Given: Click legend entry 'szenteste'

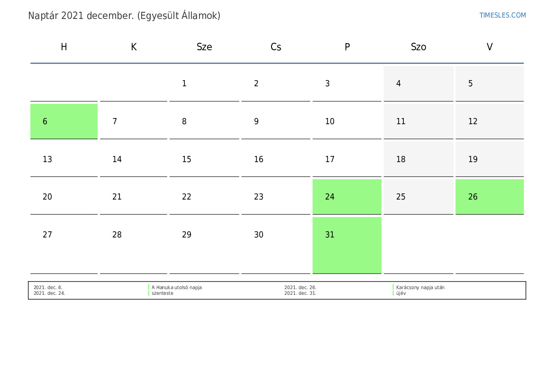Looking at the screenshot, I should [163, 293].
